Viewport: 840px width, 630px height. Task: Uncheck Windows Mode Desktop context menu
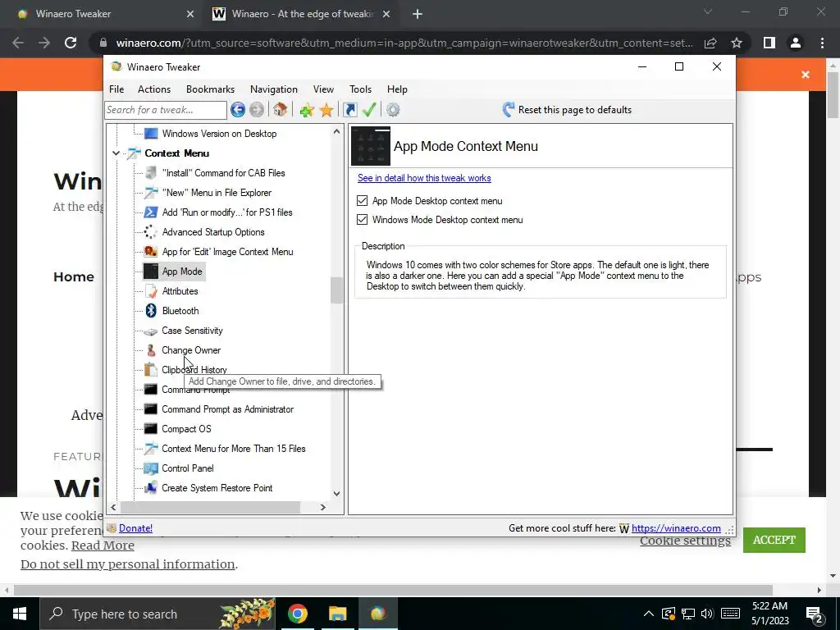coord(362,220)
